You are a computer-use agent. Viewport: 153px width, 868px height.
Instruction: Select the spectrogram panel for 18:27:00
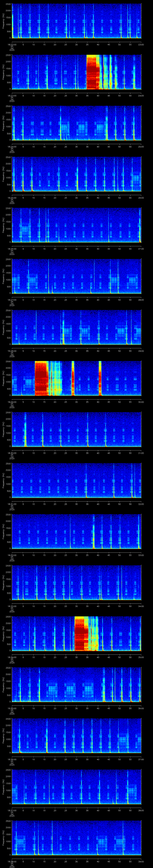(x=77, y=276)
